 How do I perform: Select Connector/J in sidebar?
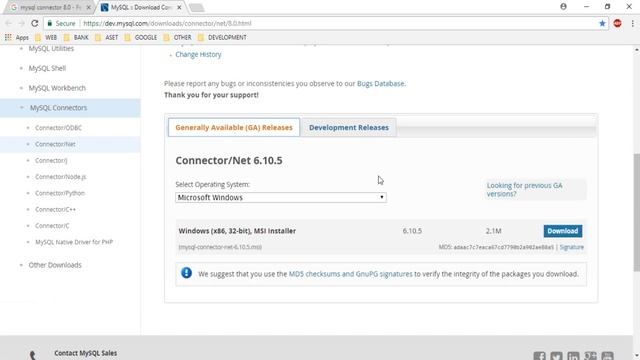(x=51, y=160)
